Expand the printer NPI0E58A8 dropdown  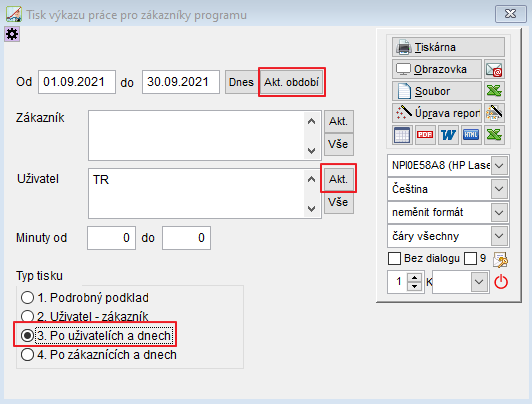(x=499, y=166)
